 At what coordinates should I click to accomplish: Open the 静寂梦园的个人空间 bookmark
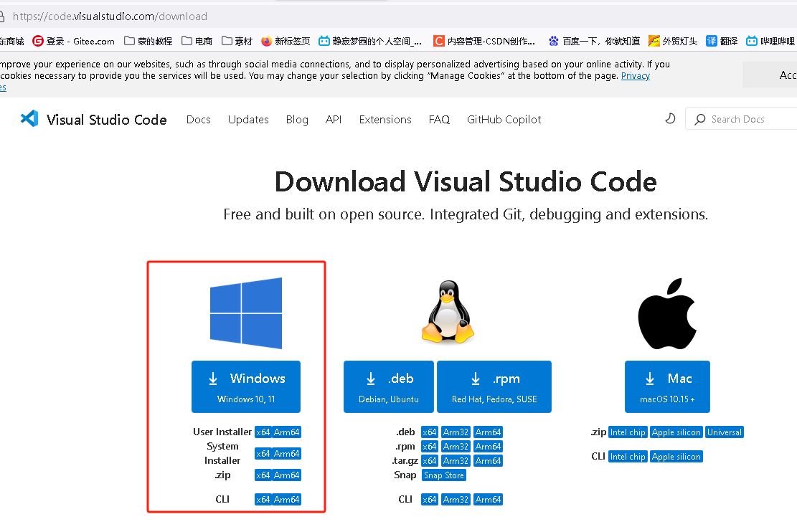click(370, 41)
